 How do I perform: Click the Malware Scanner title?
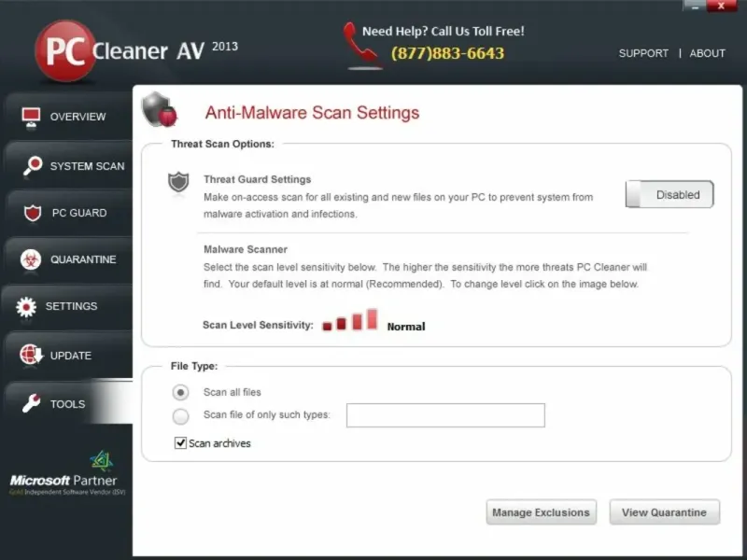coord(246,249)
